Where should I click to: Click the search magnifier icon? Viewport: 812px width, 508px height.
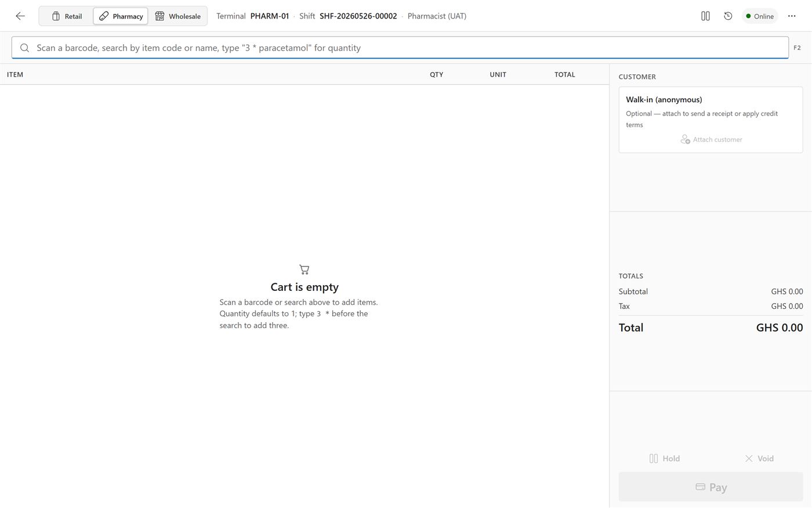pos(24,48)
